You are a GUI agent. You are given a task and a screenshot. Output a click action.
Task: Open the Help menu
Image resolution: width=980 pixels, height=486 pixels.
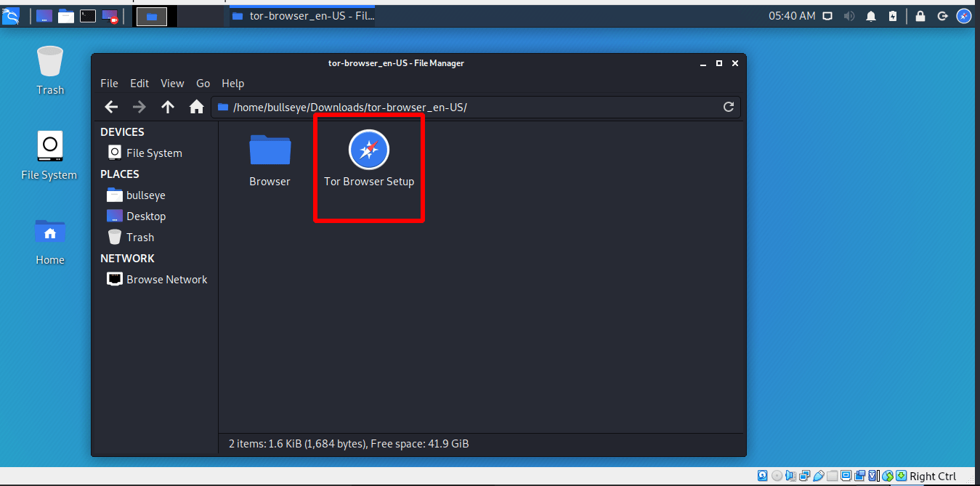pos(232,84)
